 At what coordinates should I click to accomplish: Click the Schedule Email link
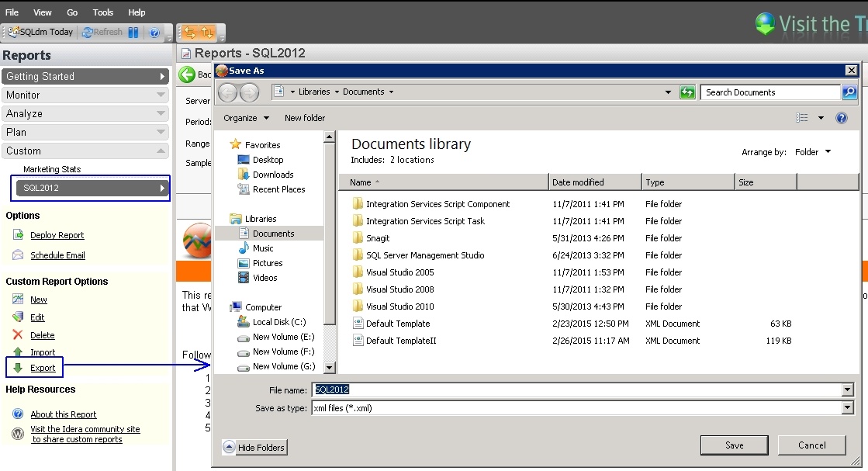(x=57, y=255)
